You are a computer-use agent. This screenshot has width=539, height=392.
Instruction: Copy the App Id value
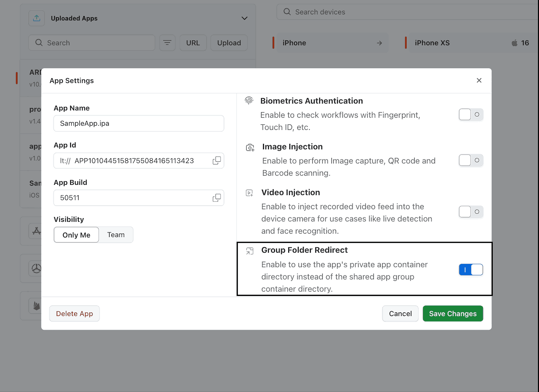[217, 160]
